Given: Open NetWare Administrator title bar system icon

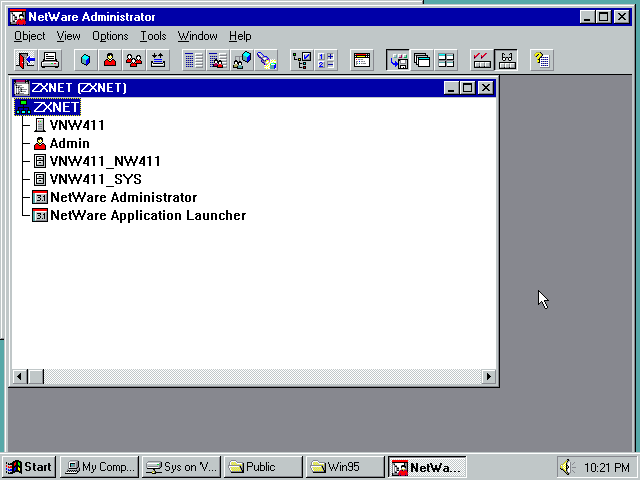Looking at the screenshot, I should (x=18, y=17).
